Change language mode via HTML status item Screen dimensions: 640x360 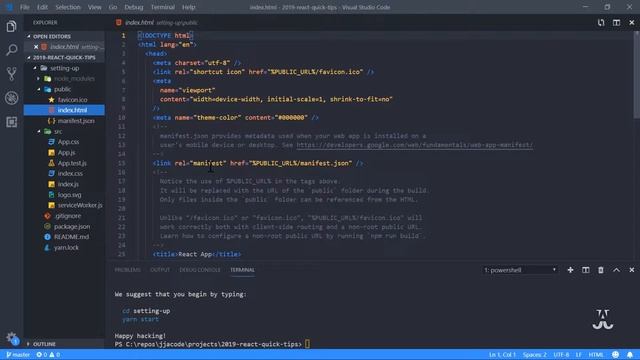[x=596, y=355]
